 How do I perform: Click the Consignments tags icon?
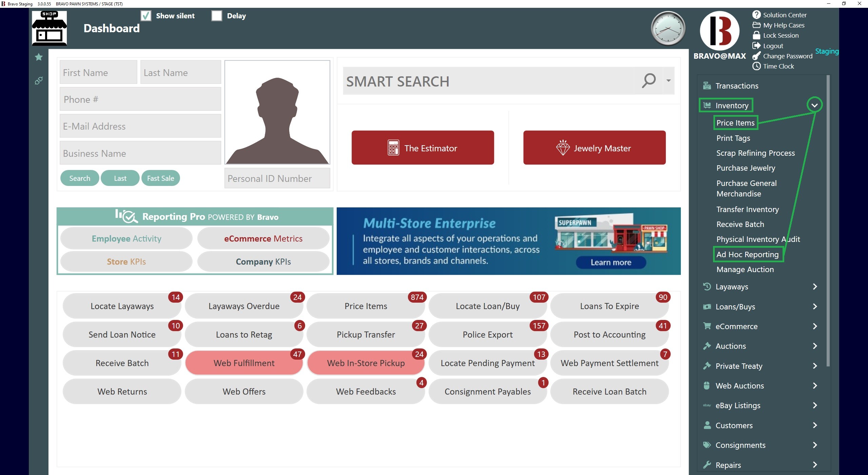click(707, 445)
